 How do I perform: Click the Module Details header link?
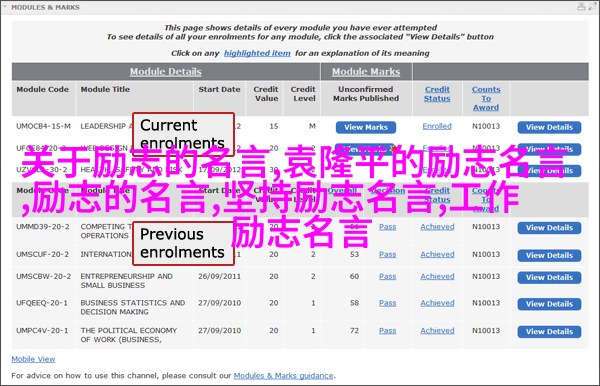click(x=165, y=72)
